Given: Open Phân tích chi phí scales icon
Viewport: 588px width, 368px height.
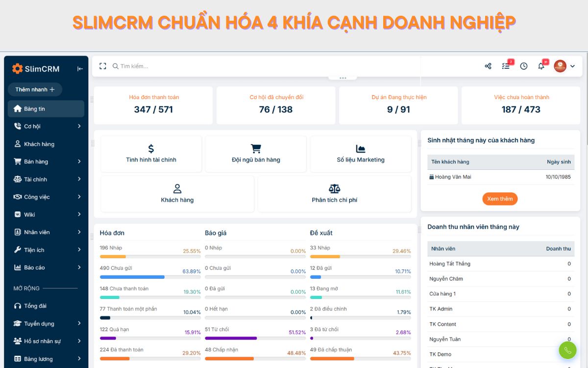Looking at the screenshot, I should point(334,187).
